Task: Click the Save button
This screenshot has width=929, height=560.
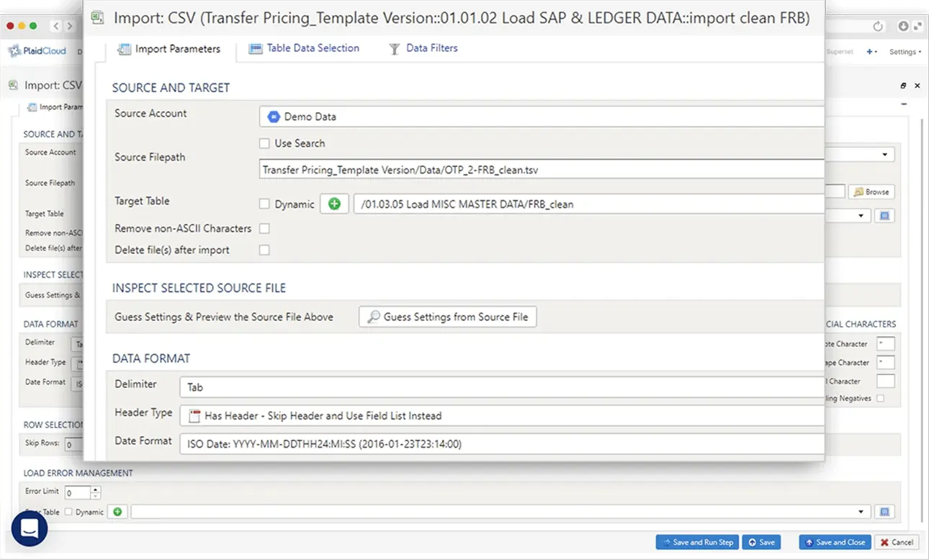Action: click(x=761, y=542)
